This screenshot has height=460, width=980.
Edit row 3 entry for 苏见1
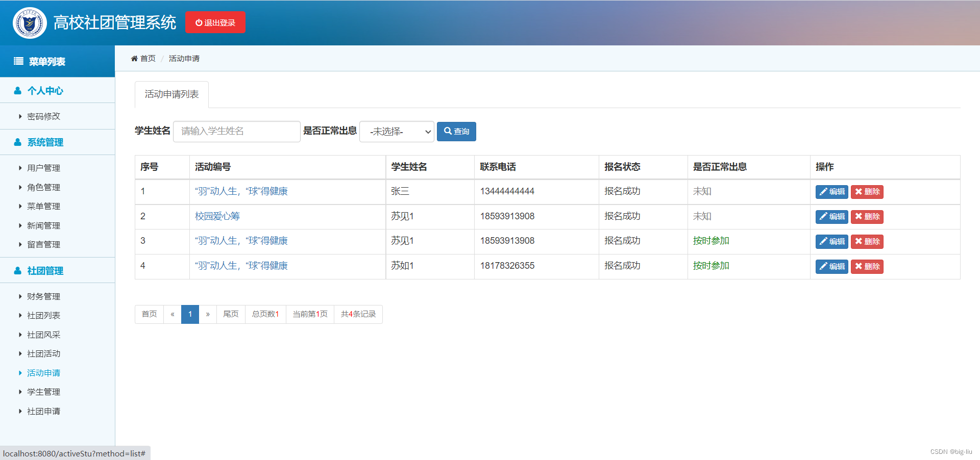(831, 242)
